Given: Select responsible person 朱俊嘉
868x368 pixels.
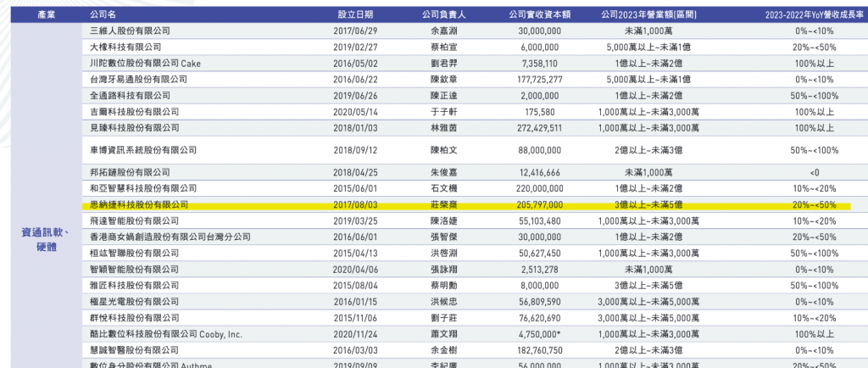Looking at the screenshot, I should click(443, 173).
